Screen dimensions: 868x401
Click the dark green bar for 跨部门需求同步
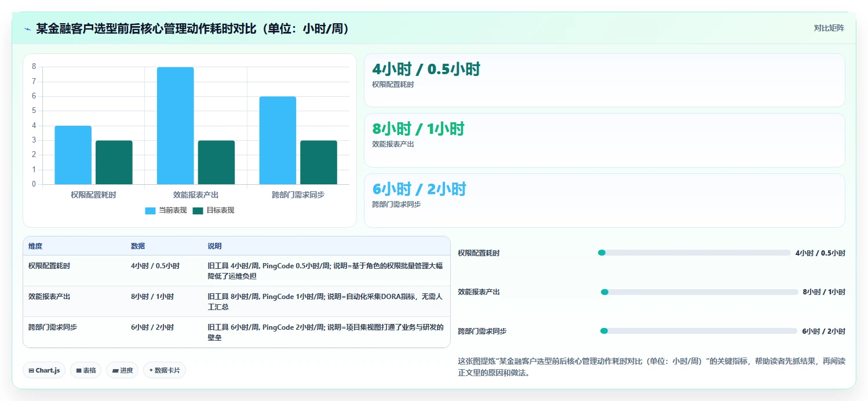pyautogui.click(x=319, y=162)
